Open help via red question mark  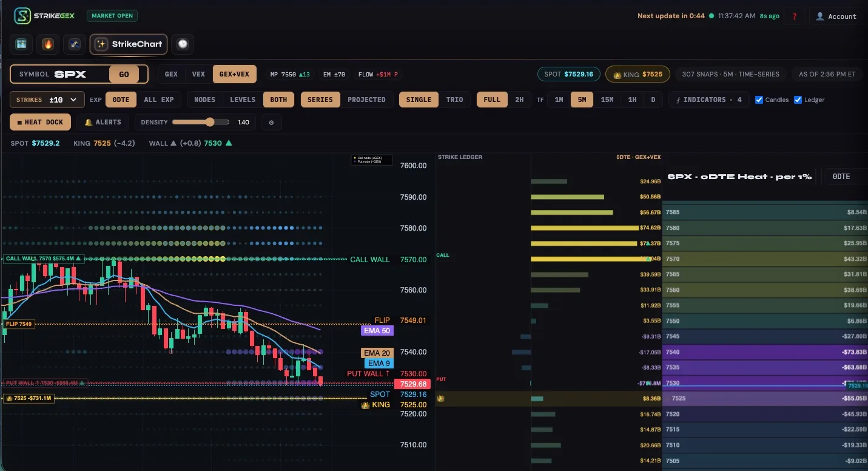point(795,16)
